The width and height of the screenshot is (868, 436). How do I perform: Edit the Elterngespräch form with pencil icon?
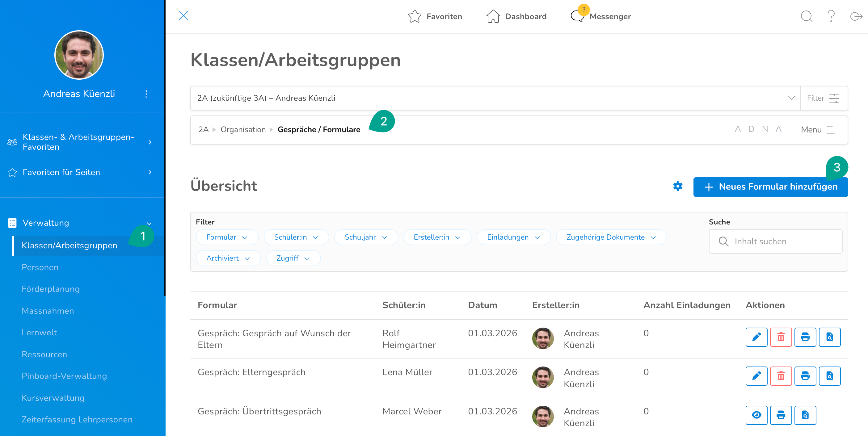tap(756, 376)
